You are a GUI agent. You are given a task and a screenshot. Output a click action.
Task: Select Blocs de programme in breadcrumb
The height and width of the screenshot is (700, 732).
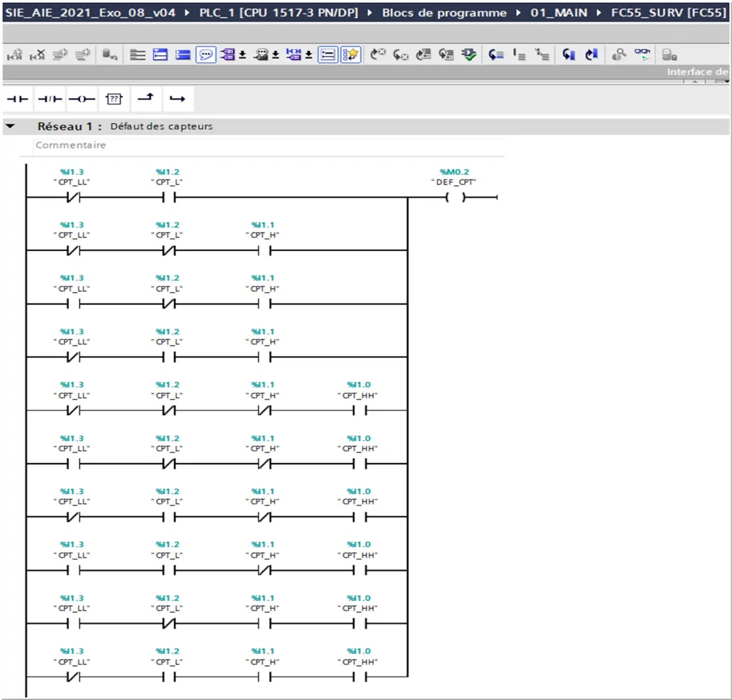[x=444, y=12]
